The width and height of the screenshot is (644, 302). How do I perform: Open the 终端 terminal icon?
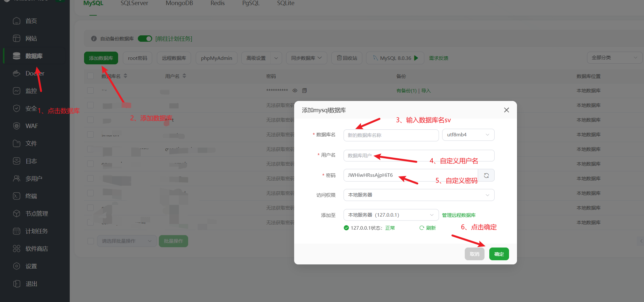click(x=17, y=196)
